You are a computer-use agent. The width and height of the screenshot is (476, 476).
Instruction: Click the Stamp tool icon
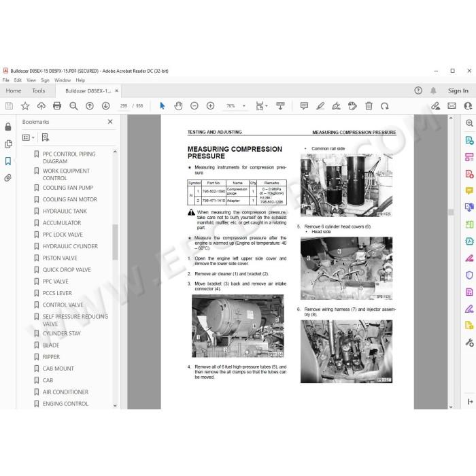(x=352, y=105)
